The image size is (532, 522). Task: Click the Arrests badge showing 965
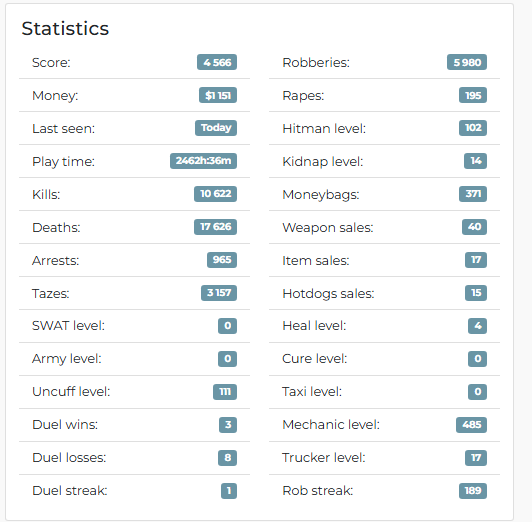coord(222,260)
